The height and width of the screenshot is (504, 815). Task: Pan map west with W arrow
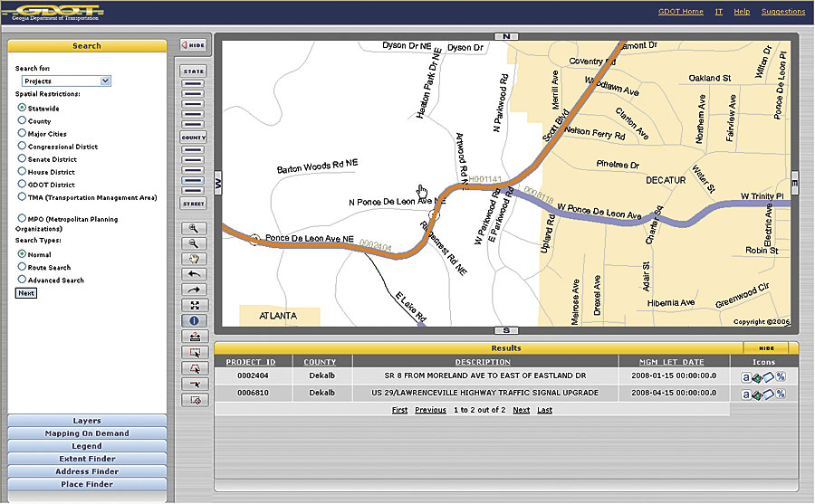tap(218, 184)
